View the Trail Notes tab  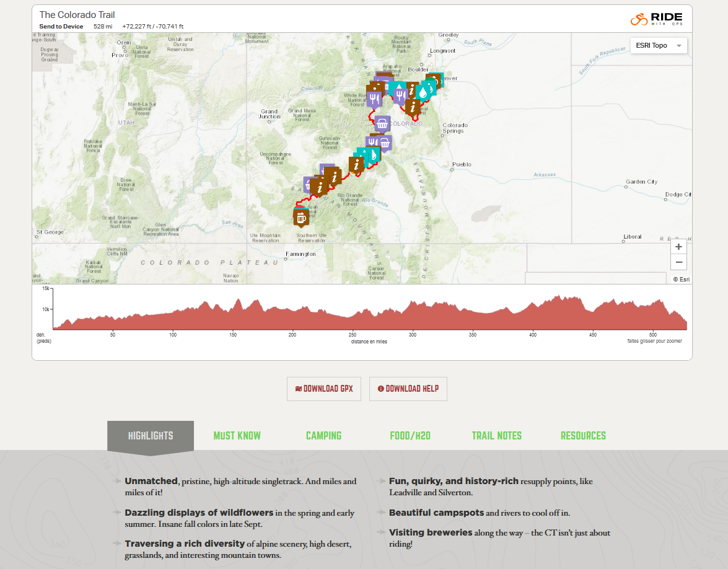496,436
